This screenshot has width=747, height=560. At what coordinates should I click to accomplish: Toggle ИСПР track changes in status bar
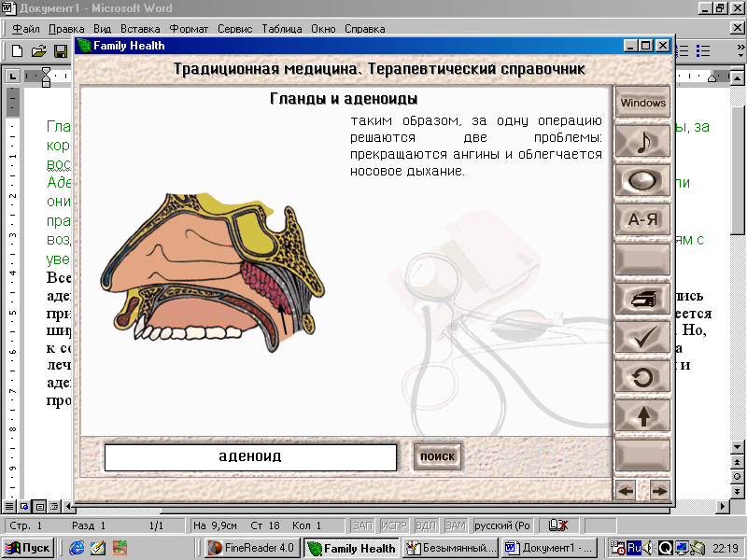394,525
